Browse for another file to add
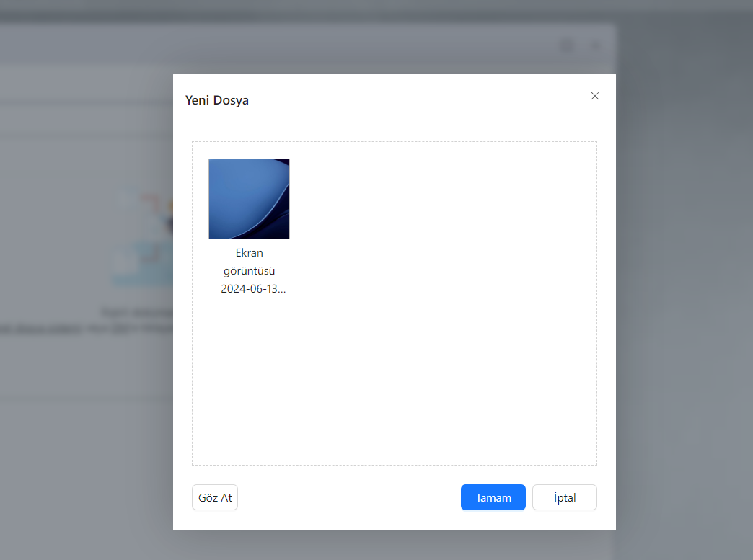This screenshot has height=560, width=753. tap(214, 497)
